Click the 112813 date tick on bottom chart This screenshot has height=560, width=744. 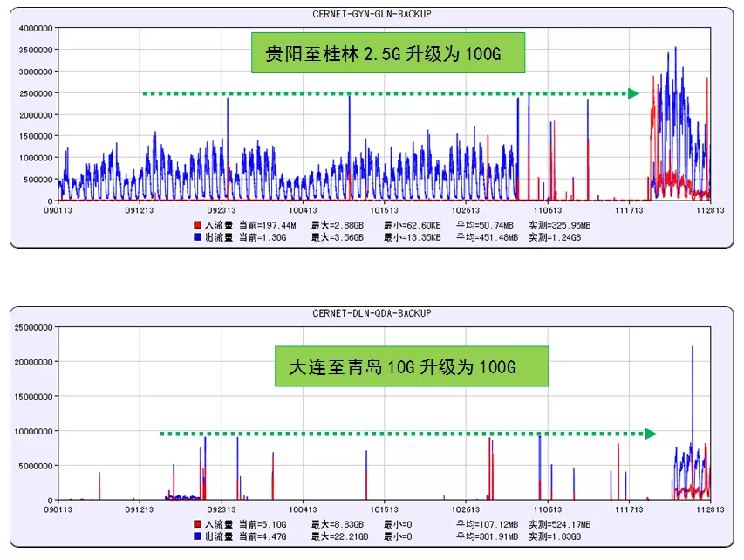[710, 509]
